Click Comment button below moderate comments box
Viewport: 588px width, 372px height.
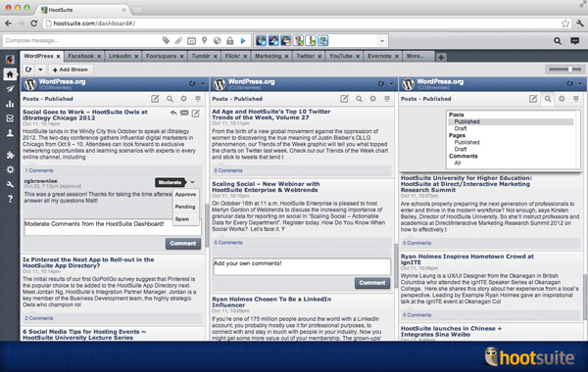pos(183,244)
